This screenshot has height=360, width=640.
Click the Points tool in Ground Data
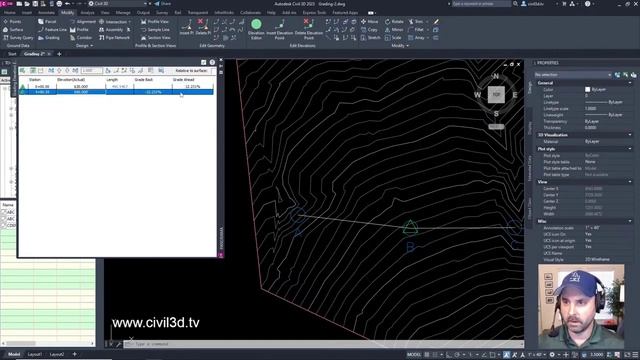tap(12, 22)
